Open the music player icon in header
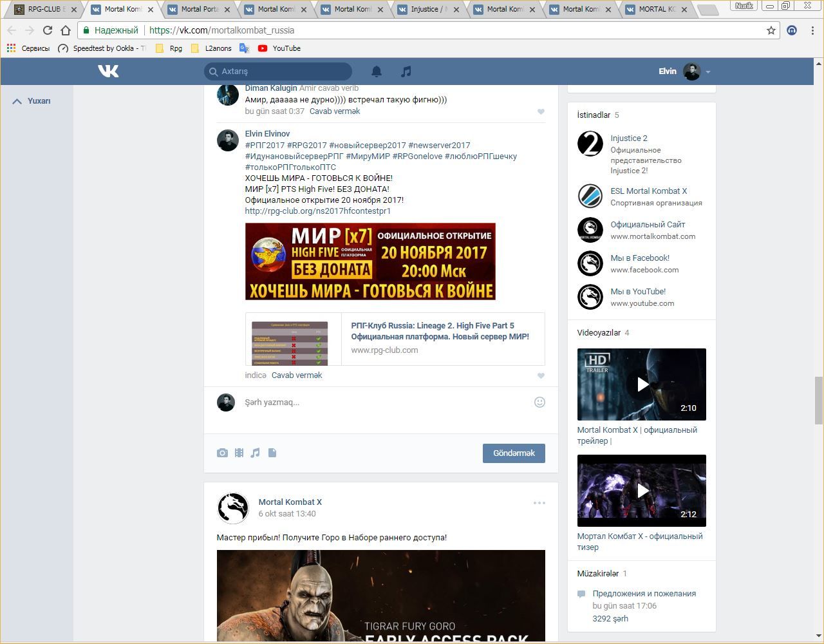Image resolution: width=824 pixels, height=644 pixels. pos(406,71)
